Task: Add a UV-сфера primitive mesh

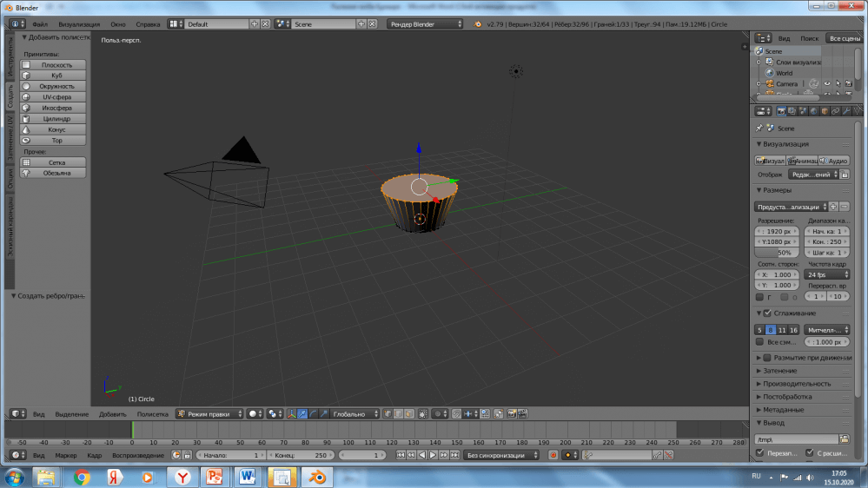Action: pyautogui.click(x=53, y=97)
